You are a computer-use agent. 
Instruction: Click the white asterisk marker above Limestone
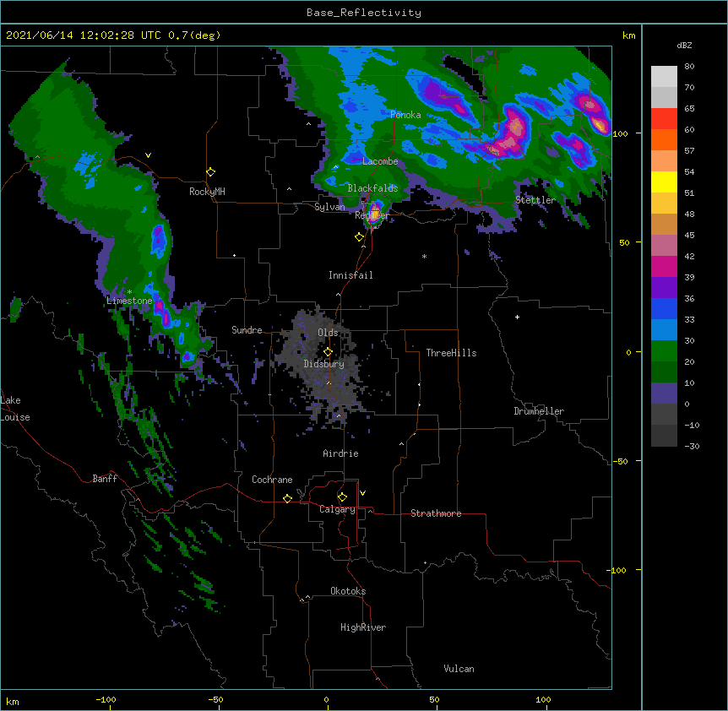click(x=129, y=292)
